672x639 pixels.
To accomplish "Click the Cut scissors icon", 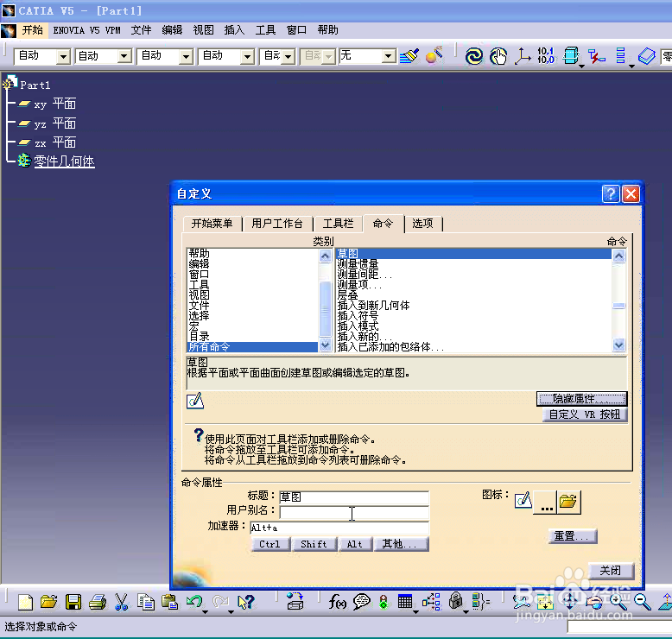I will [x=122, y=602].
